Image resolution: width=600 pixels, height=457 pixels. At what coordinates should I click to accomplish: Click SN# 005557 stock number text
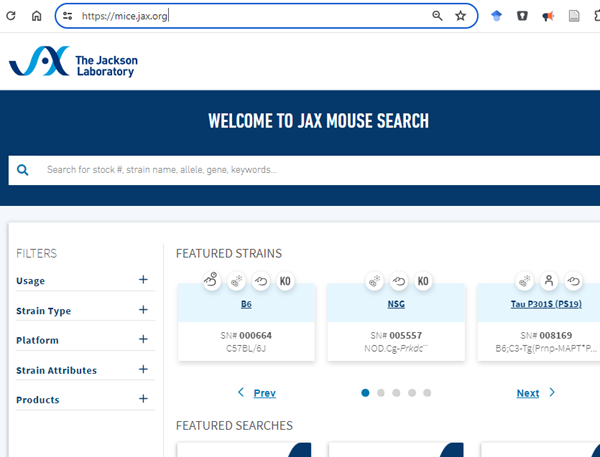[396, 335]
